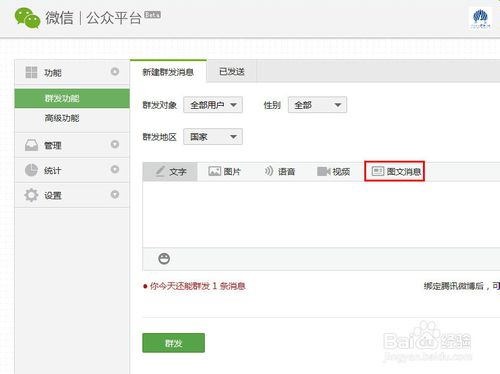Select the 语音 message type tab

click(280, 172)
